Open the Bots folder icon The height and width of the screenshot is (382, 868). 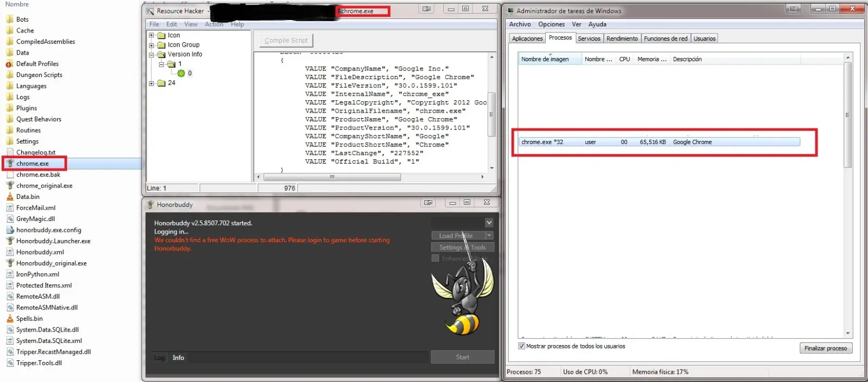[x=10, y=19]
